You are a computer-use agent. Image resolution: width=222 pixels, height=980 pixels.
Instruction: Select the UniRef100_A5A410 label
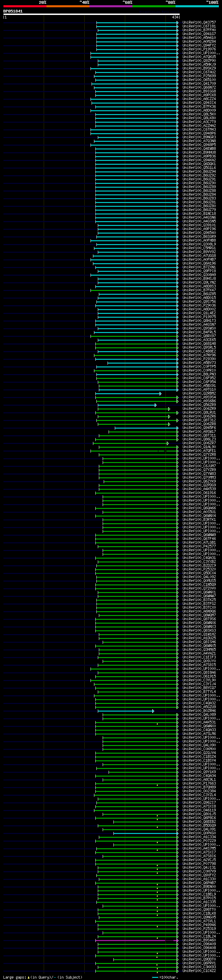pyautogui.click(x=199, y=38)
